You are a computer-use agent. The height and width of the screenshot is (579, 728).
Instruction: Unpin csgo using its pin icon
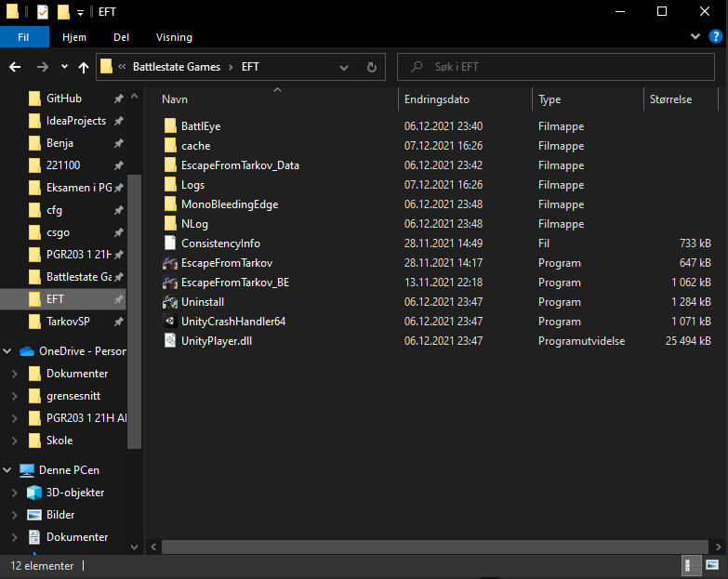(119, 232)
